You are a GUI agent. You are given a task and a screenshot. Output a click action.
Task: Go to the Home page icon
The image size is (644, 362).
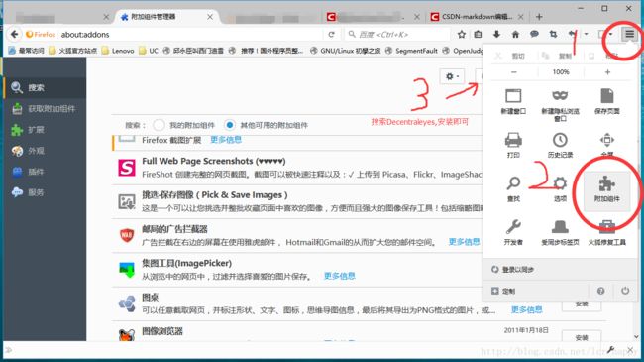(x=515, y=34)
